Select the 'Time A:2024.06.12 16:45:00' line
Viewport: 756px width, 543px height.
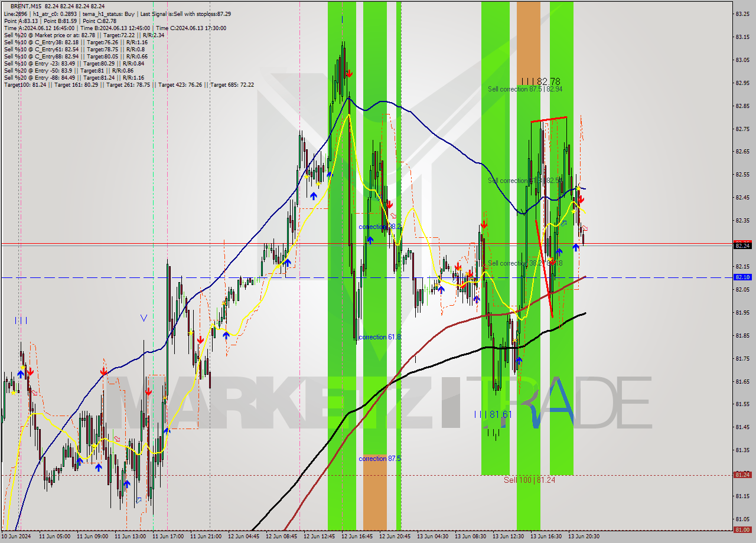coord(39,28)
